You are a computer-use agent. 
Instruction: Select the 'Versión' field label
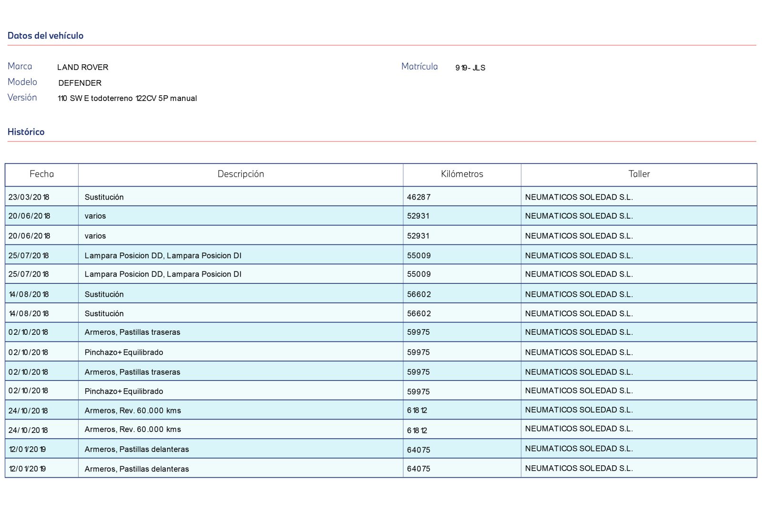pyautogui.click(x=22, y=97)
